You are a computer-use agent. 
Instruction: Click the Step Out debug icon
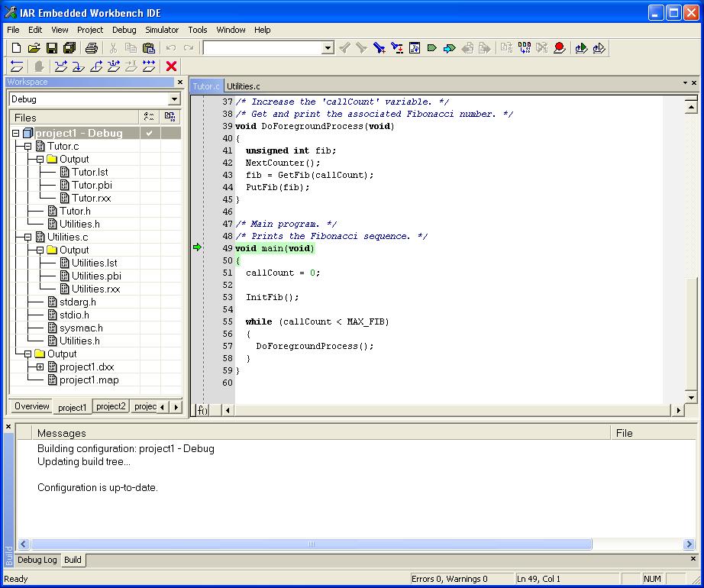click(96, 66)
